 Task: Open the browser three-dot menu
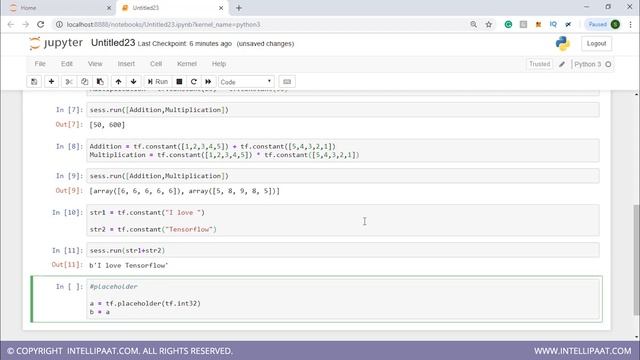[631, 24]
